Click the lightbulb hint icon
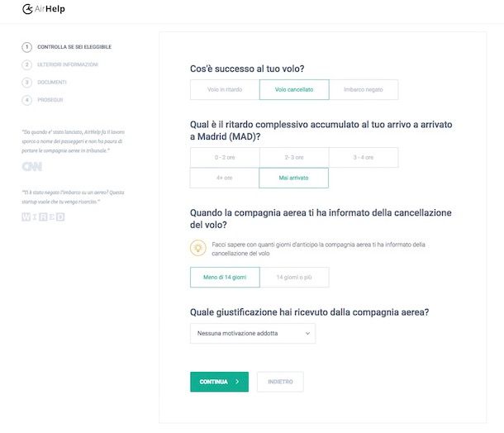Image resolution: width=504 pixels, height=433 pixels. coord(198,248)
